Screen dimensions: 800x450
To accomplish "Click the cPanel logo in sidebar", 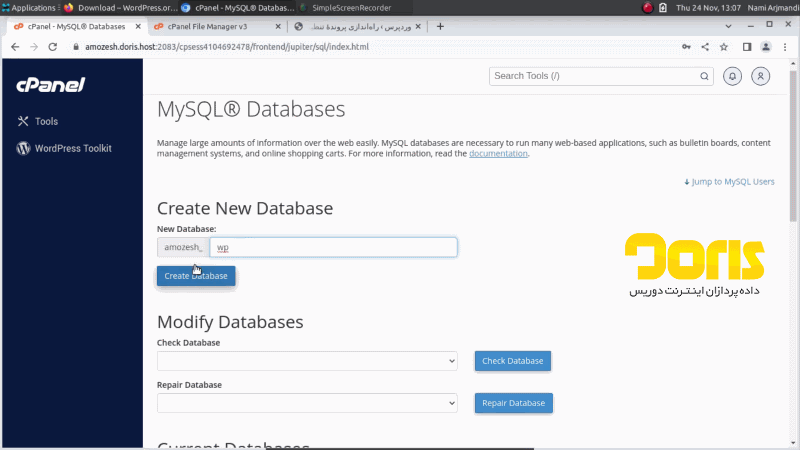I will pos(51,85).
